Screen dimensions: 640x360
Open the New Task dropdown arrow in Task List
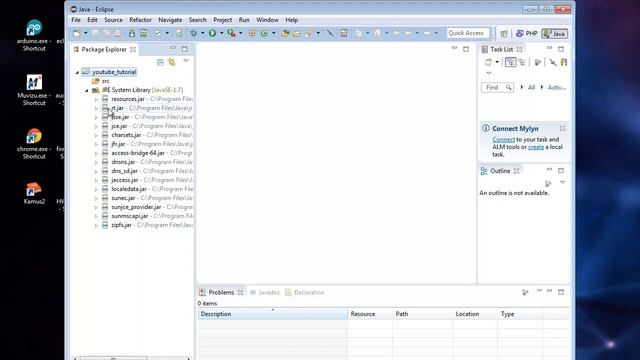[x=497, y=62]
